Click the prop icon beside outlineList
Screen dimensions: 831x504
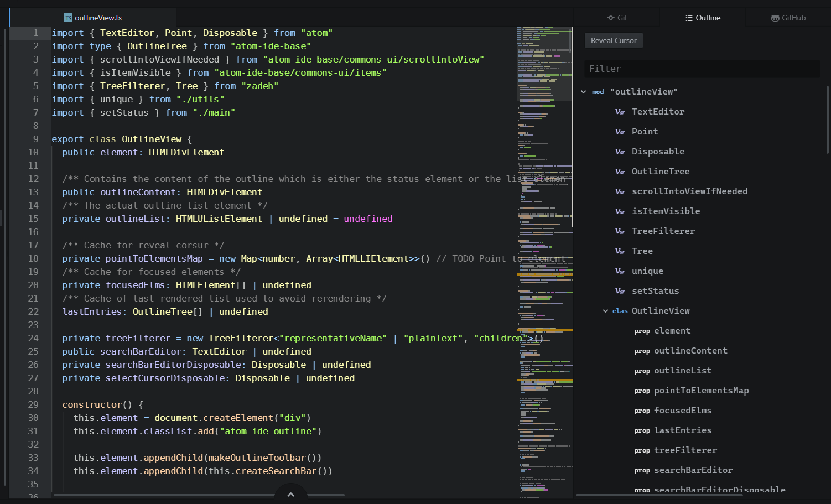click(x=642, y=371)
